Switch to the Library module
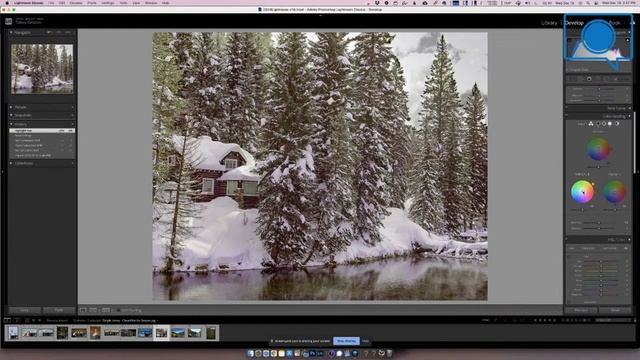The width and height of the screenshot is (640, 360). pyautogui.click(x=549, y=23)
